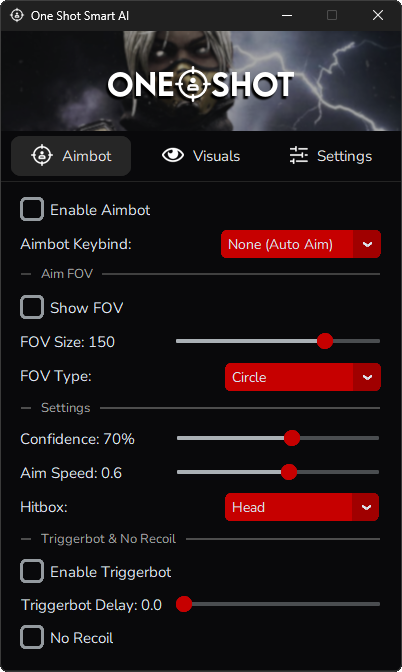The image size is (402, 672).
Task: Switch to the Visuals tab
Action: (x=201, y=156)
